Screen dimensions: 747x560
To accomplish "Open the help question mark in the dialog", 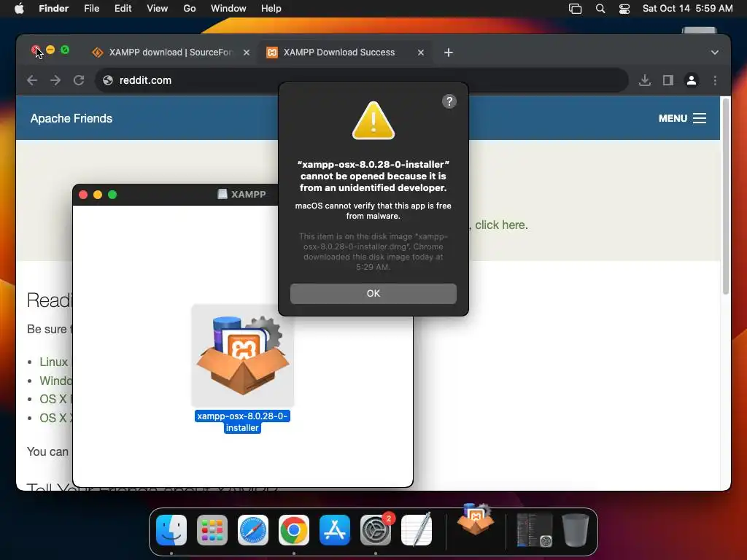I will (449, 101).
